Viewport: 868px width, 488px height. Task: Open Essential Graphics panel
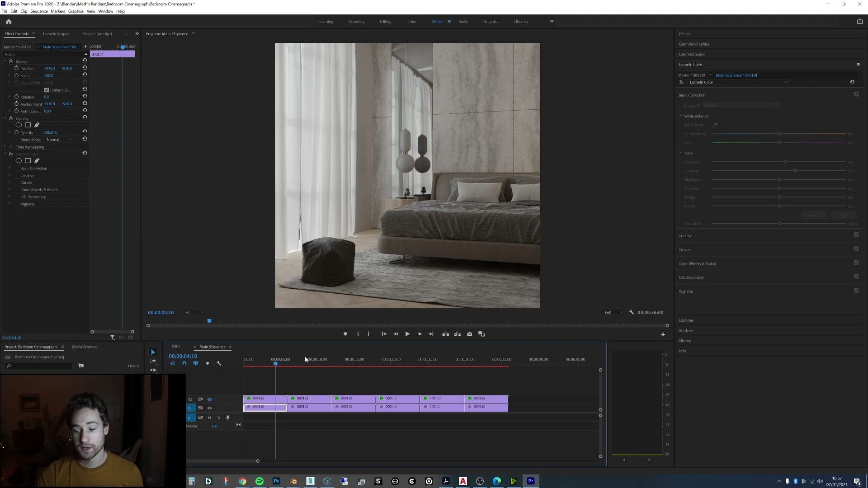pyautogui.click(x=694, y=44)
